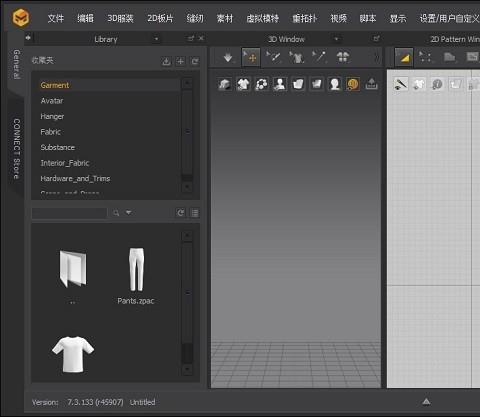480x417 pixels.
Task: Click the 2D pattern piece display icon
Action: click(455, 84)
